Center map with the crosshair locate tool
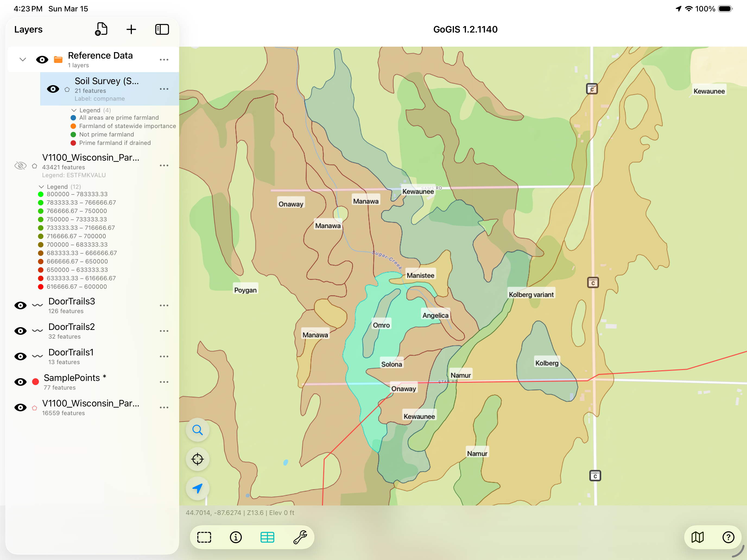 pyautogui.click(x=198, y=459)
